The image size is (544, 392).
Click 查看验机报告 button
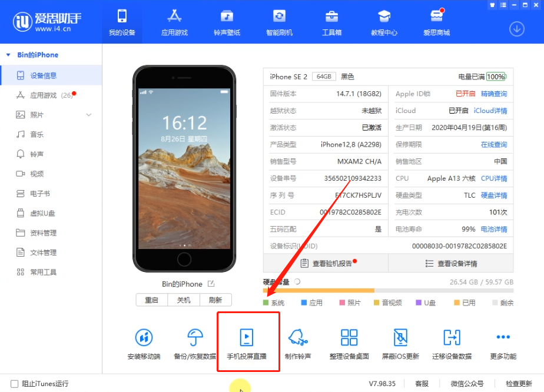click(x=326, y=263)
